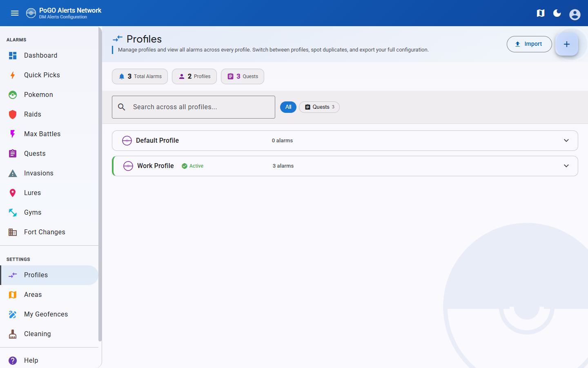The height and width of the screenshot is (368, 588).
Task: Click the Work Profile name
Action: (156, 166)
